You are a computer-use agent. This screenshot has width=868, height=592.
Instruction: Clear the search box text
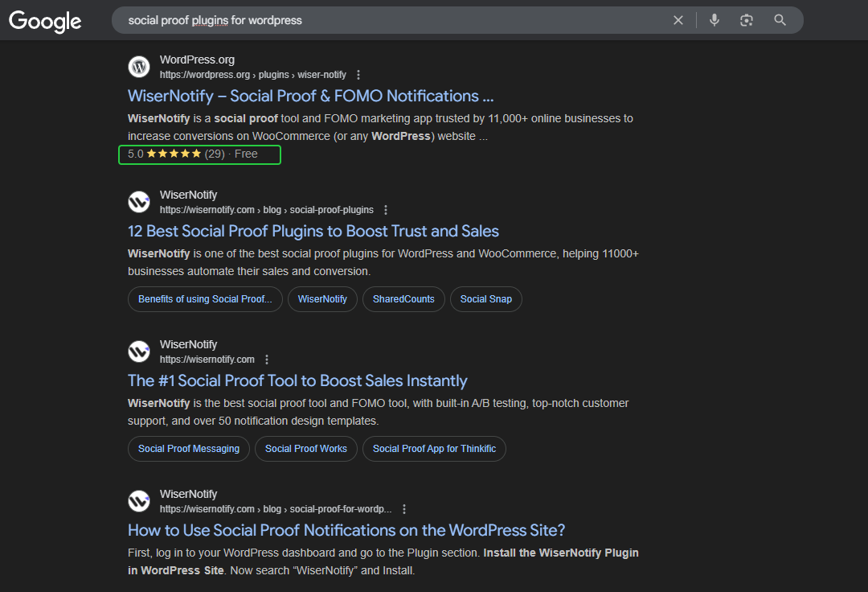click(678, 20)
